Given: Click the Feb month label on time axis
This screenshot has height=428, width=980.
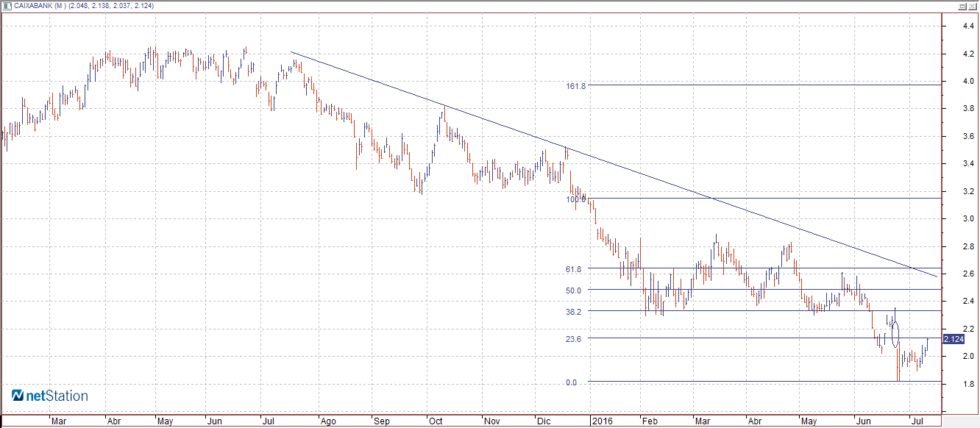Looking at the screenshot, I should pyautogui.click(x=649, y=422).
